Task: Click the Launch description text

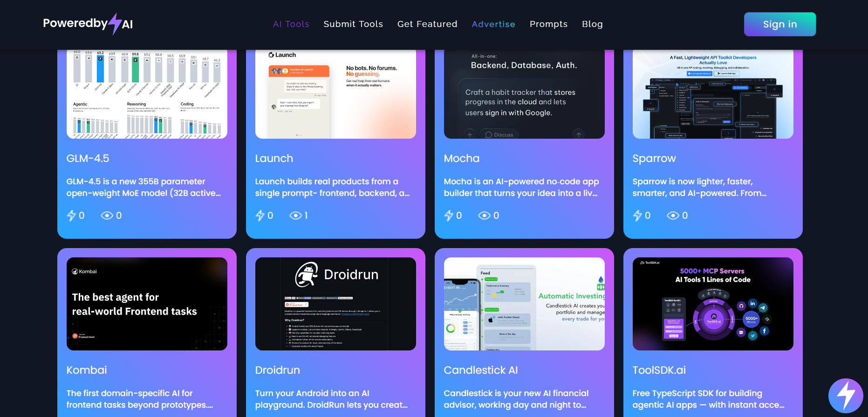Action: tap(333, 188)
